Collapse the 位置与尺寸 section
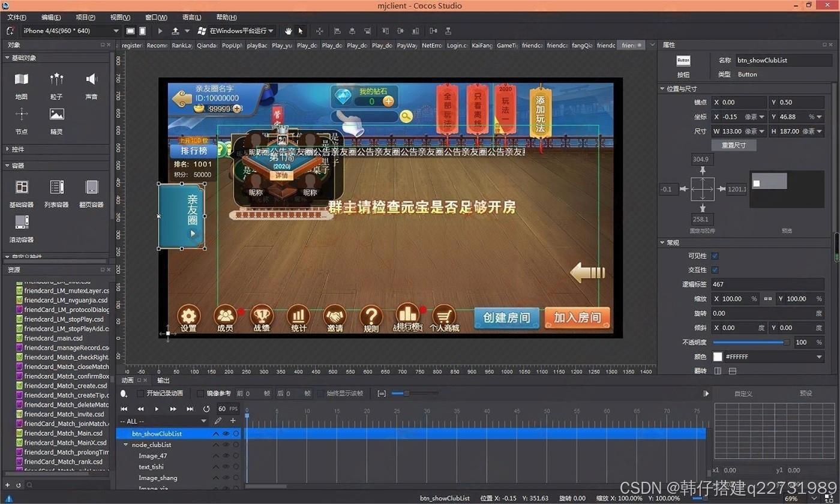Viewport: 840px width, 504px height. [662, 88]
